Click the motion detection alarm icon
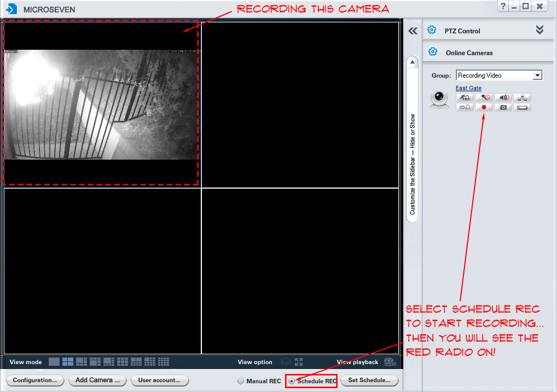This screenshot has width=557, height=392. point(465,97)
